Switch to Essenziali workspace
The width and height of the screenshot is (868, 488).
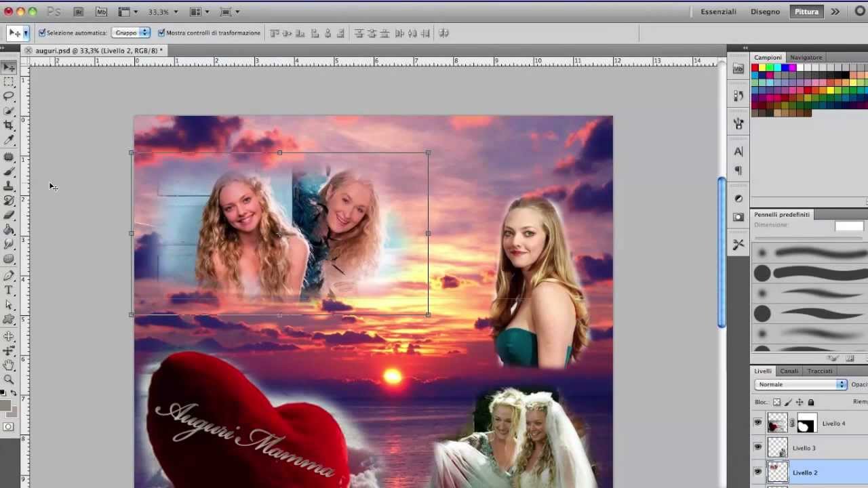coord(718,12)
